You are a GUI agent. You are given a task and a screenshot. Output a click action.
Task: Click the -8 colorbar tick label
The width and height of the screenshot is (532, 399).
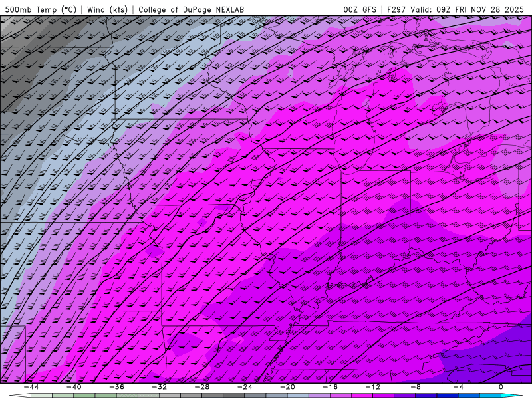(x=416, y=387)
